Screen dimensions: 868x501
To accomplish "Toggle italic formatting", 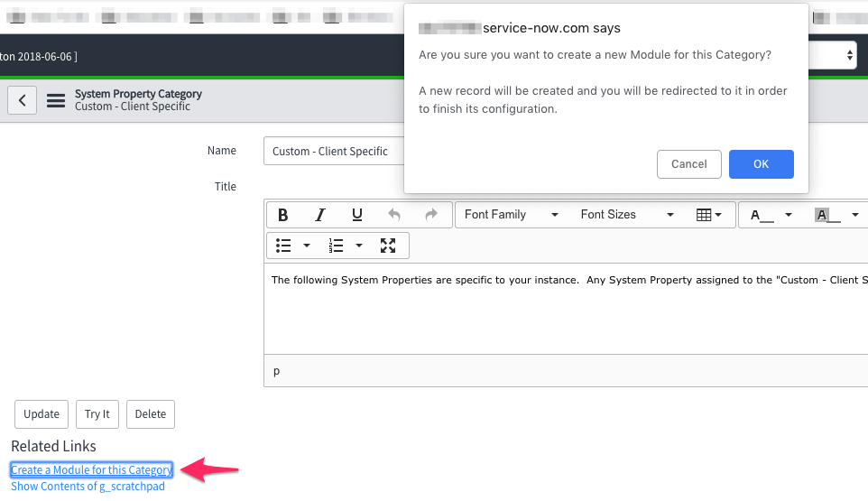I will (x=320, y=215).
